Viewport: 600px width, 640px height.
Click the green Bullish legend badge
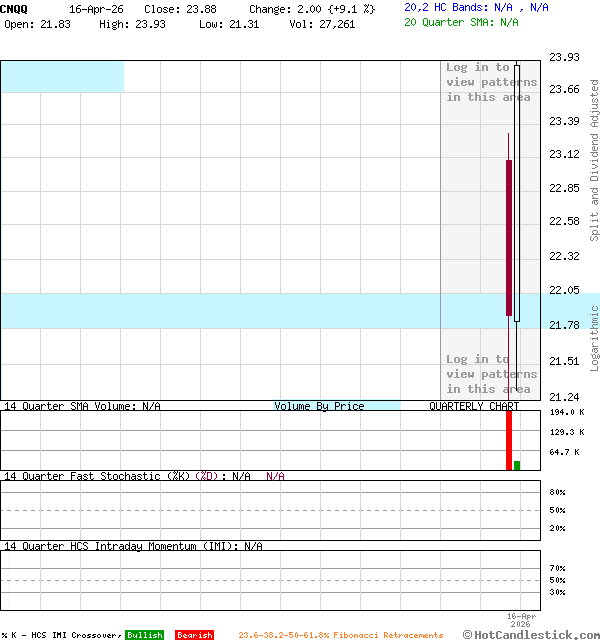[x=144, y=635]
